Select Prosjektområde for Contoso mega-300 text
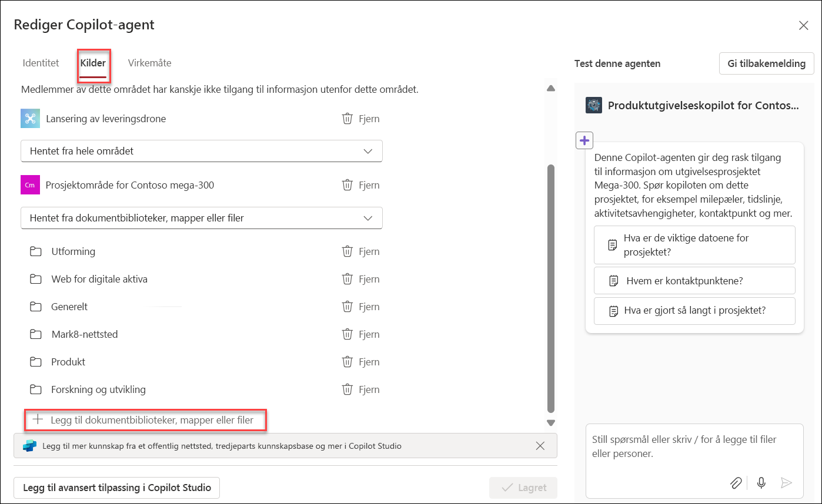 [x=130, y=185]
